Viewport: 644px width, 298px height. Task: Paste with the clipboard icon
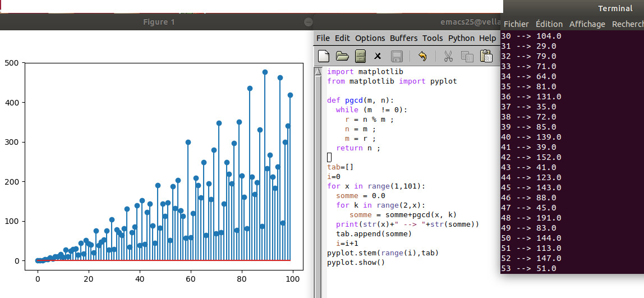pos(486,56)
